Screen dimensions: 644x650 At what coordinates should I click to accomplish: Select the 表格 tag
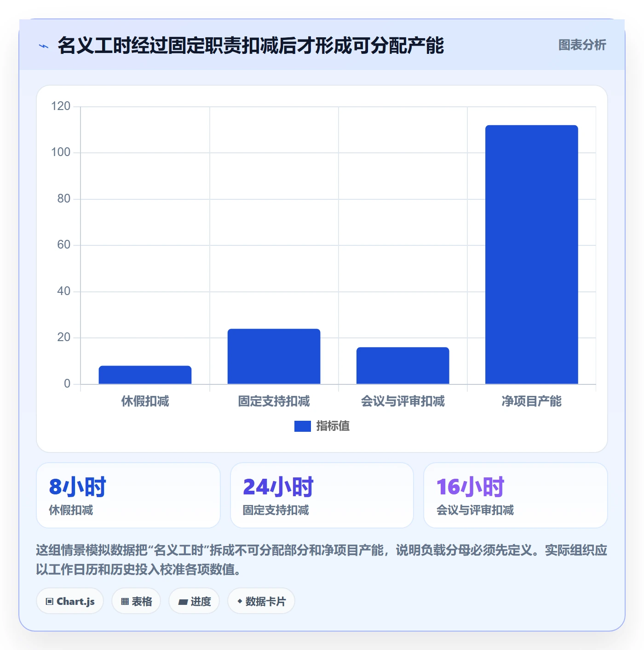[136, 601]
